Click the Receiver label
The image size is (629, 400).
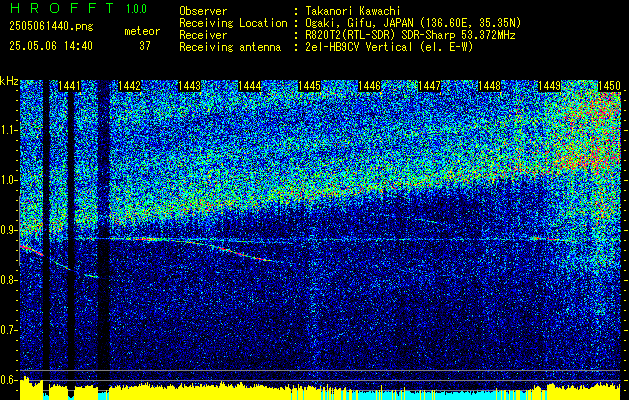click(203, 35)
